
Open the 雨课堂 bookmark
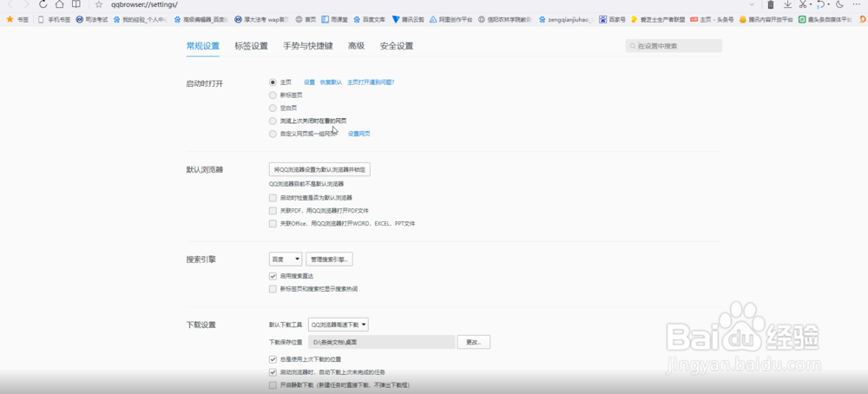coord(335,19)
